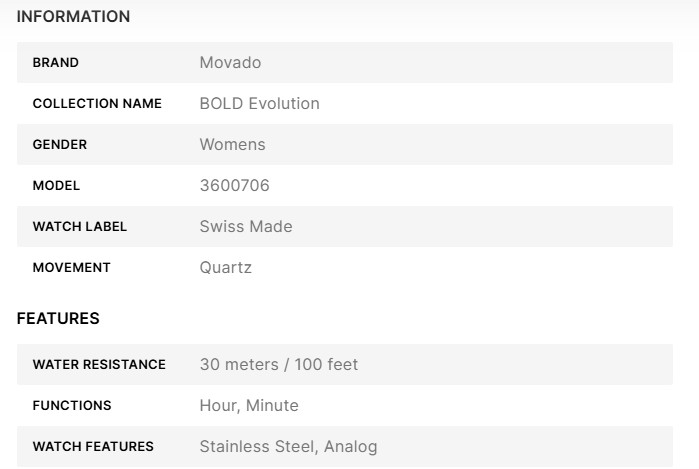Select the Swiss Made value
Viewport: 699px width, 469px height.
tap(246, 227)
